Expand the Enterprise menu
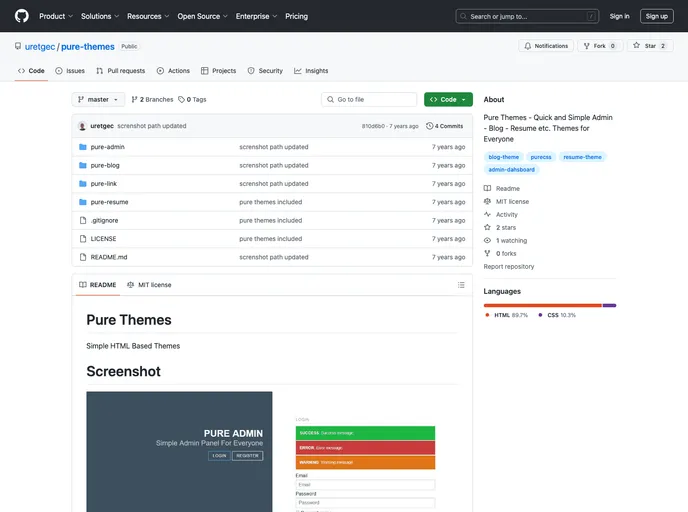The image size is (688, 512). (257, 16)
